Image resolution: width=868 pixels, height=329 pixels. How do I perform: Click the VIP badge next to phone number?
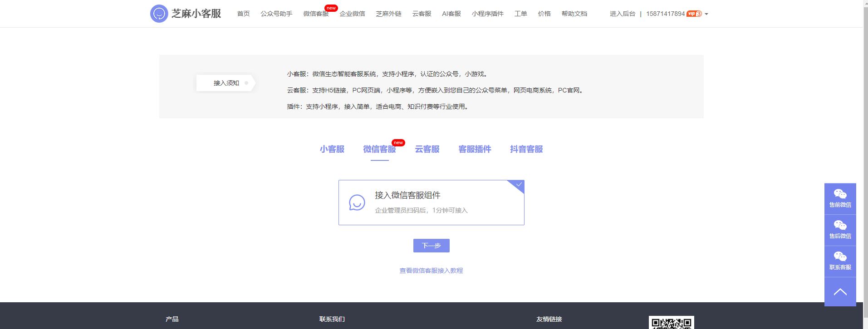tap(694, 14)
